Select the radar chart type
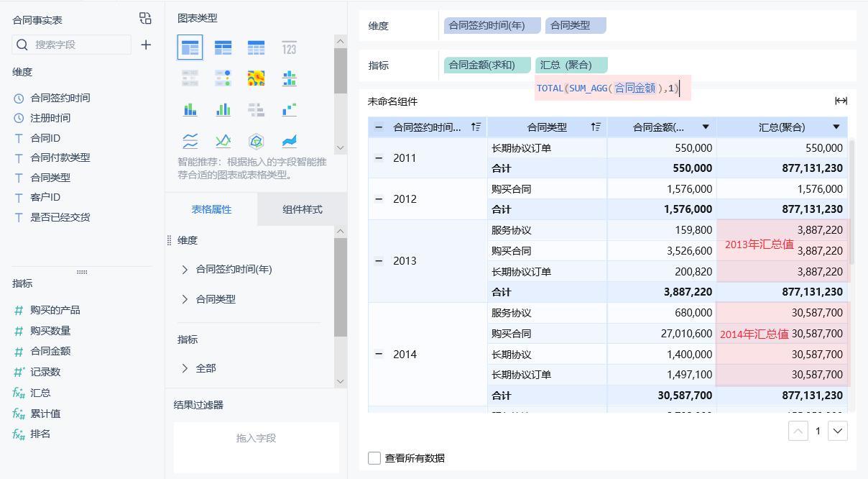Image resolution: width=868 pixels, height=479 pixels. [257, 140]
